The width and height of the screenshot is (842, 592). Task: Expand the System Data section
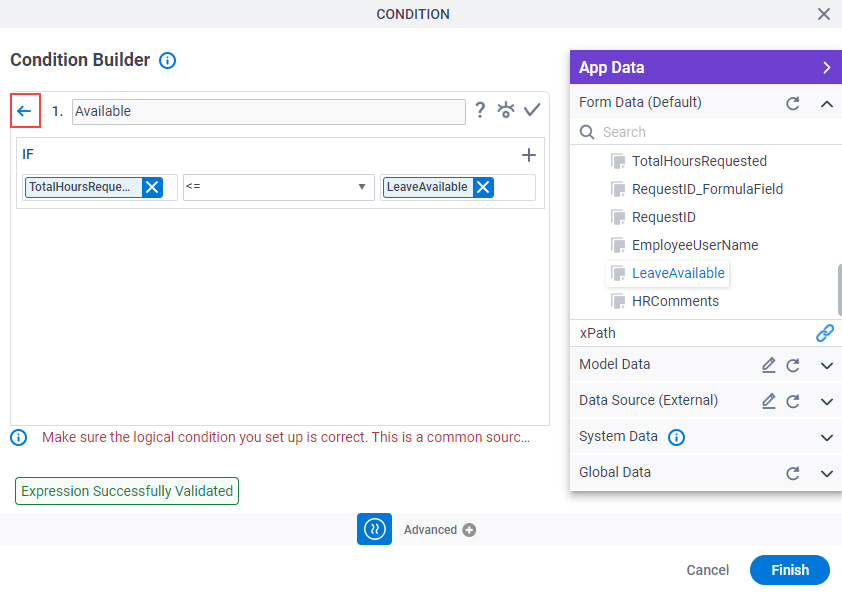coord(827,437)
